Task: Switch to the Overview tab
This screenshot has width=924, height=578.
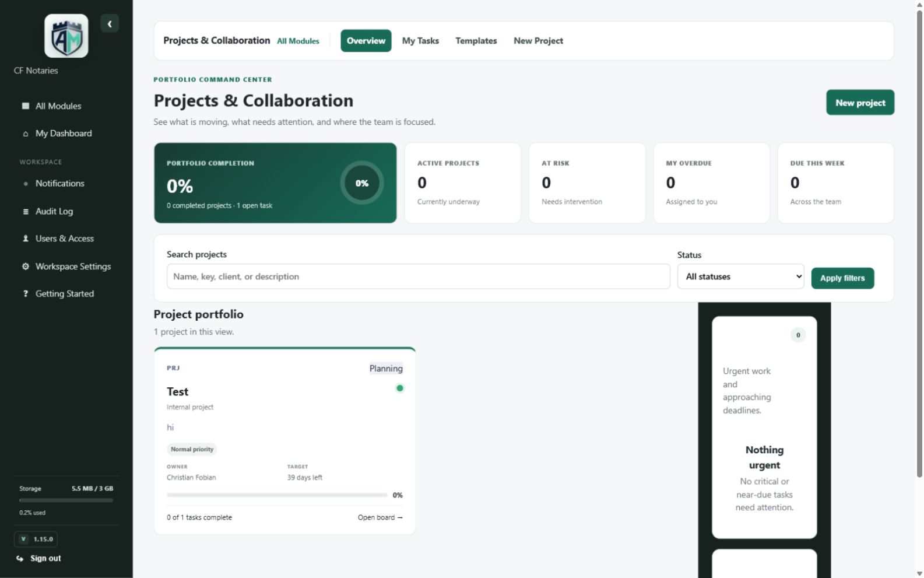Action: [366, 41]
